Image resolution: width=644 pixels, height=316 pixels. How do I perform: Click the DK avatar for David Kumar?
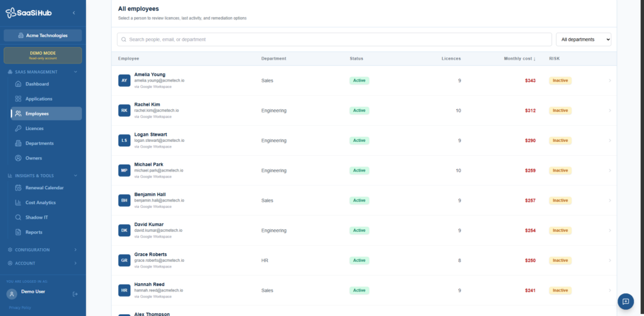(124, 230)
